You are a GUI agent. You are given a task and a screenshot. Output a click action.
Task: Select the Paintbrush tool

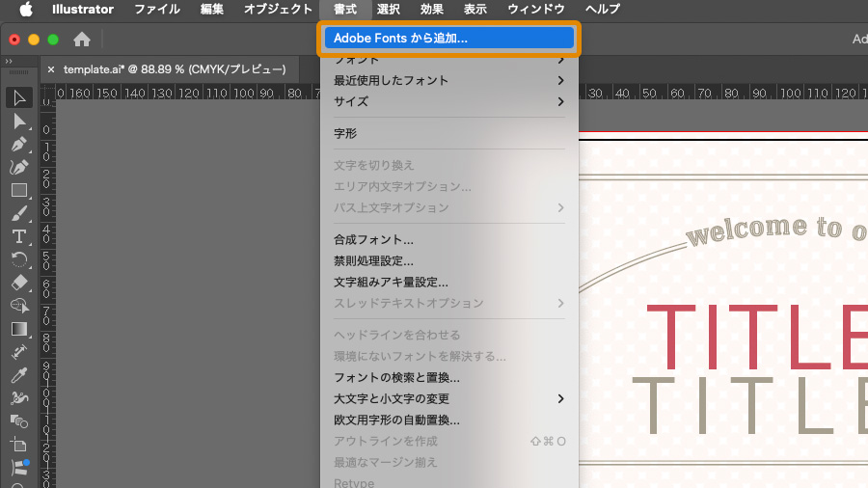[19, 213]
